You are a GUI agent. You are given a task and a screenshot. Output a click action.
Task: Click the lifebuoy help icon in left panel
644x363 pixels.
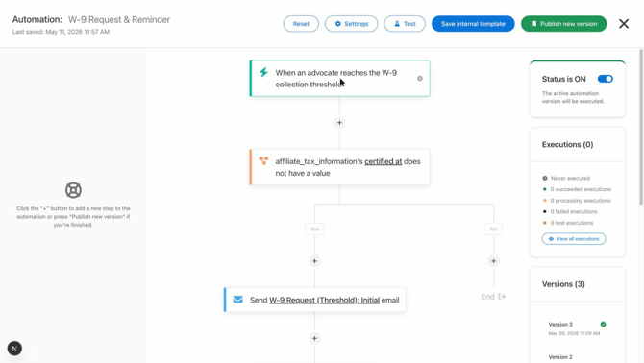tap(73, 190)
